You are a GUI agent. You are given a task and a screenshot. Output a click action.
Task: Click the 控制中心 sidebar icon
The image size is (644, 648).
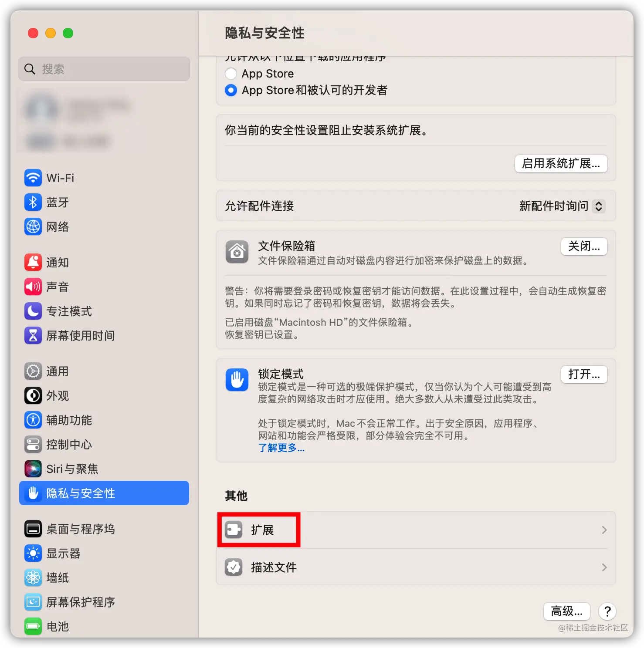33,444
